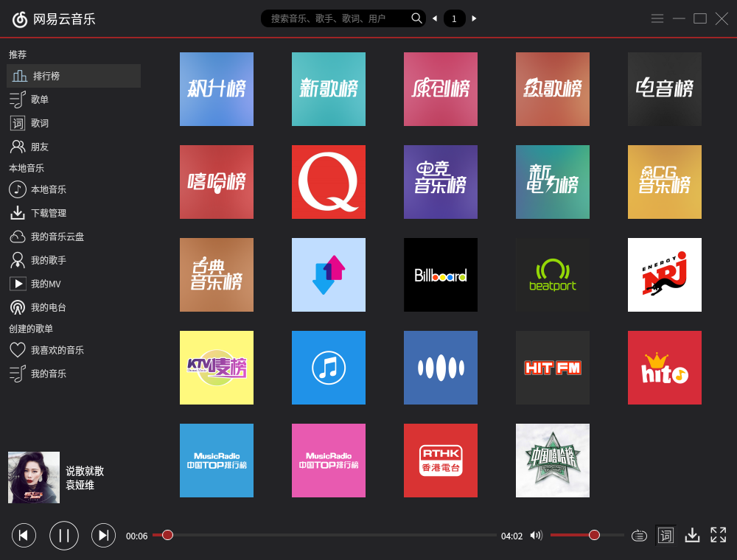Screen dimensions: 737x560
Task: Open the 电音榜 chart tile
Action: (x=665, y=89)
